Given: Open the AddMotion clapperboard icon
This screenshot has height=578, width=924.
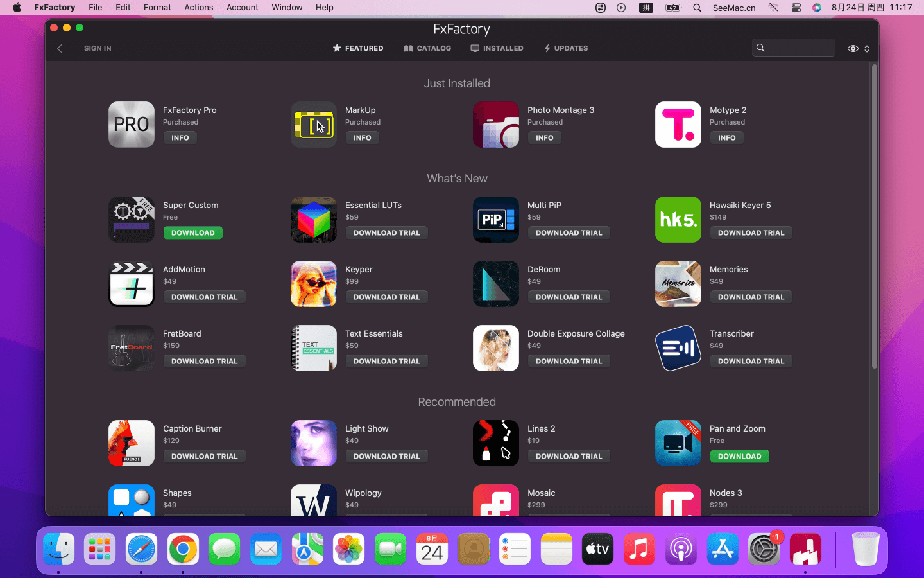Looking at the screenshot, I should point(132,284).
